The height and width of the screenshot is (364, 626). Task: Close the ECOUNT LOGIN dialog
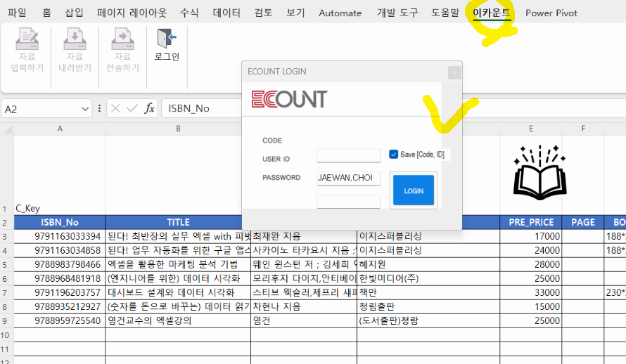[454, 72]
